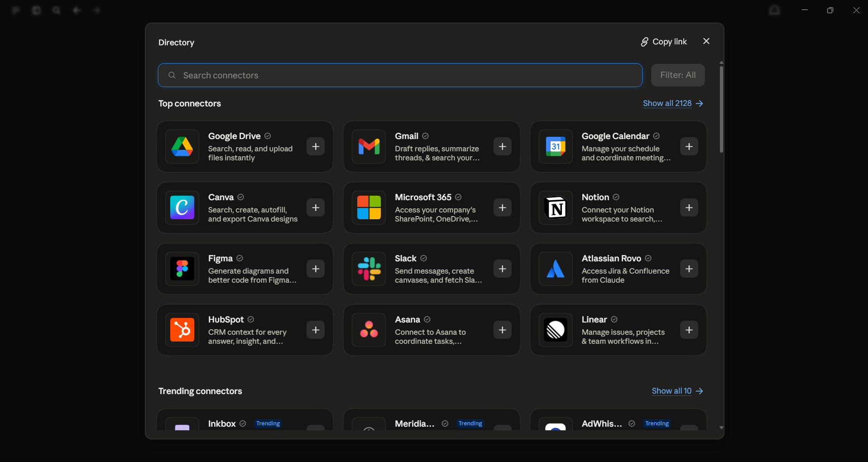Click the Asana logo icon
Screen dimensions: 868x462
click(369, 330)
